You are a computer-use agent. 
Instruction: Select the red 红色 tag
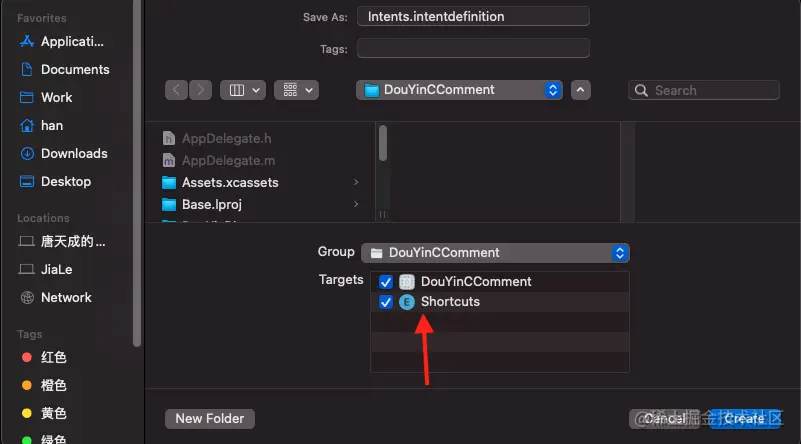[x=44, y=357]
